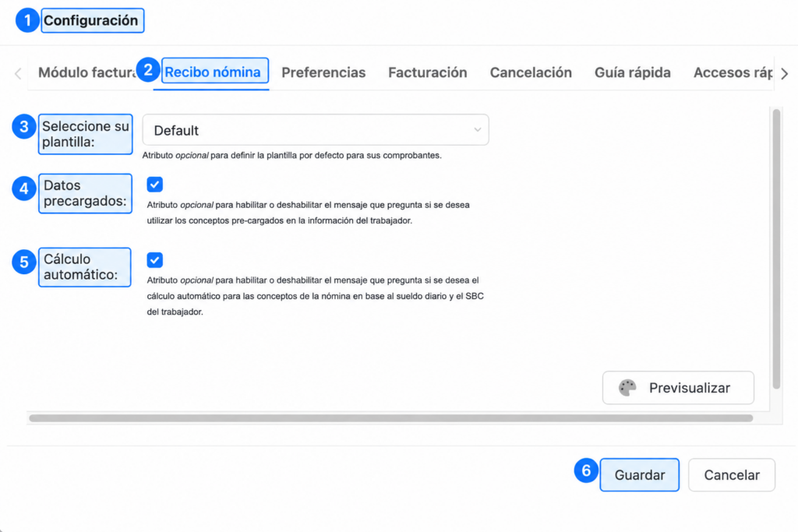Click the vertical scrollbar thumb
This screenshot has width=798, height=532.
coord(776,249)
